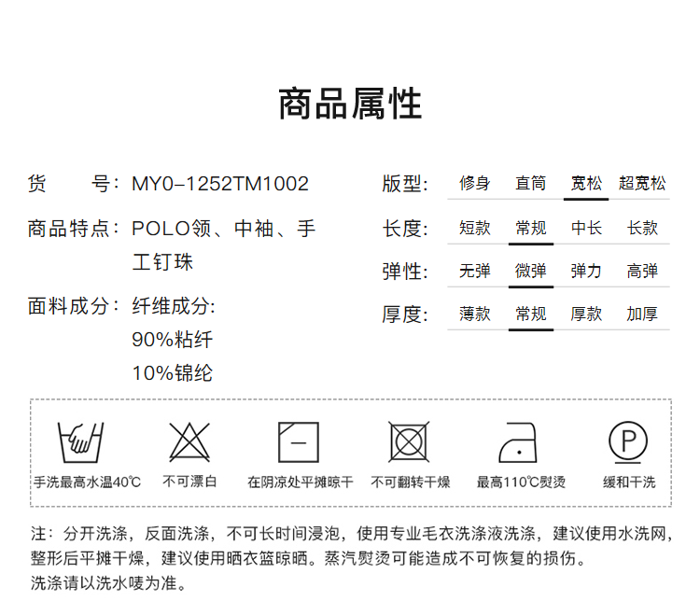Select the 修身 fit option
The height and width of the screenshot is (601, 700).
[475, 183]
